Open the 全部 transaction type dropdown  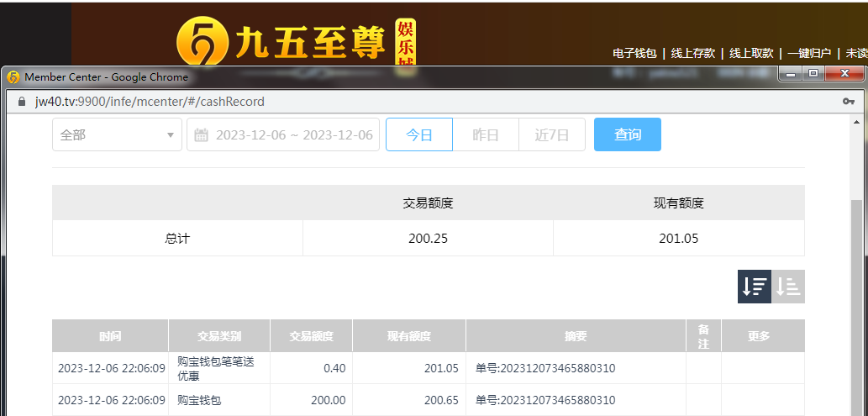[117, 134]
